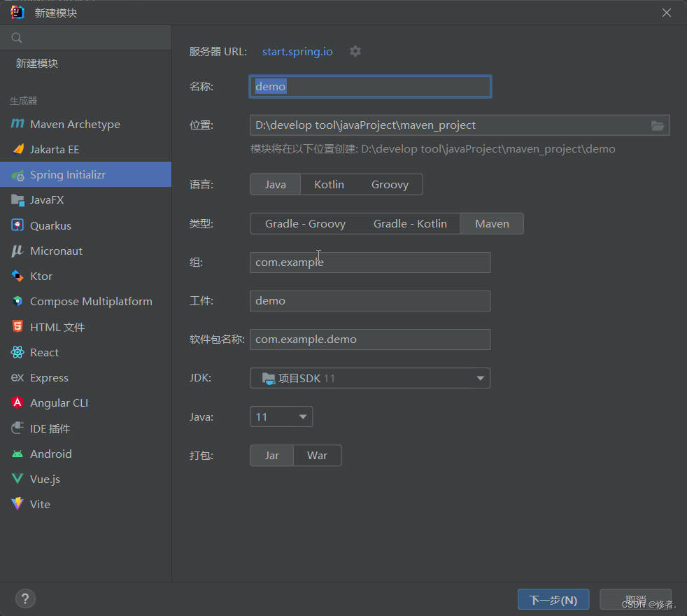
Task: Select JavaFX generator
Action: point(86,200)
